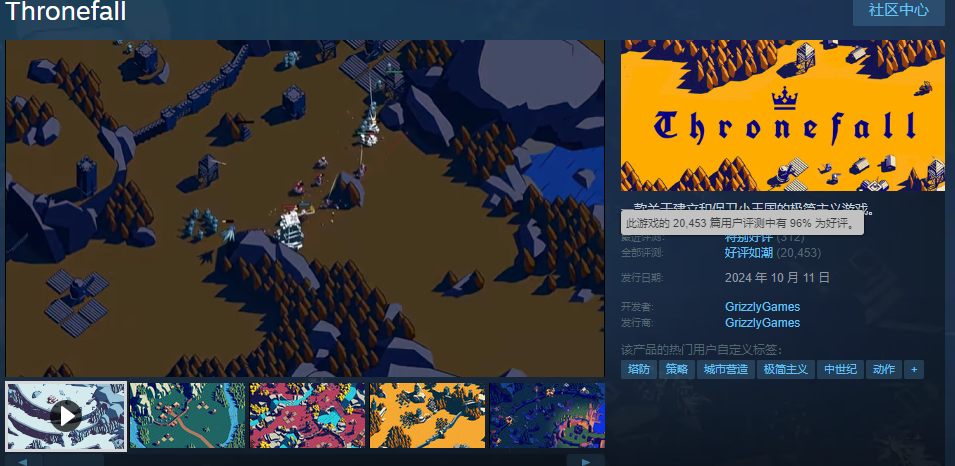Select the green river map screenshot thumbnail

pyautogui.click(x=187, y=415)
